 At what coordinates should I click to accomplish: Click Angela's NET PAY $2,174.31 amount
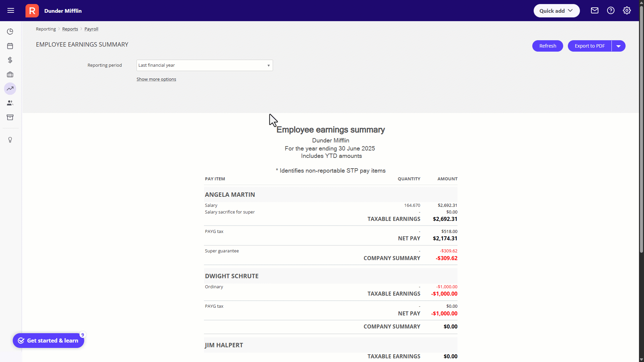(x=445, y=239)
